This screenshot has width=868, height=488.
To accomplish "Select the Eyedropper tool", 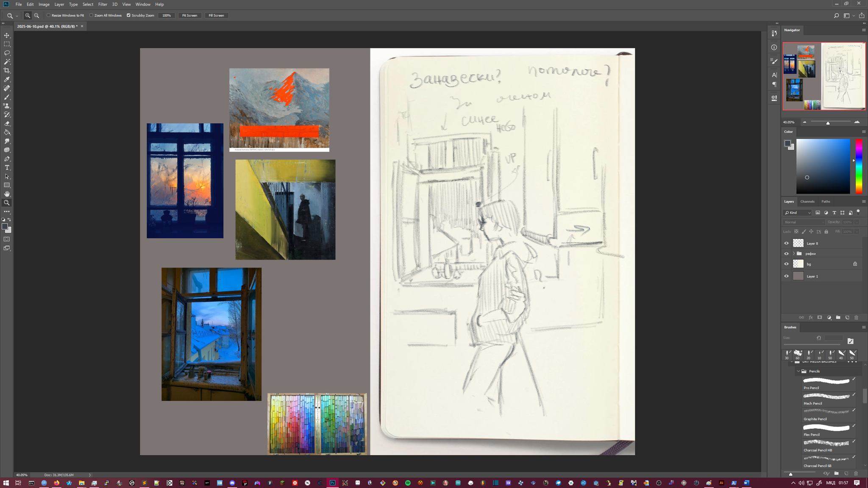I will [x=7, y=79].
